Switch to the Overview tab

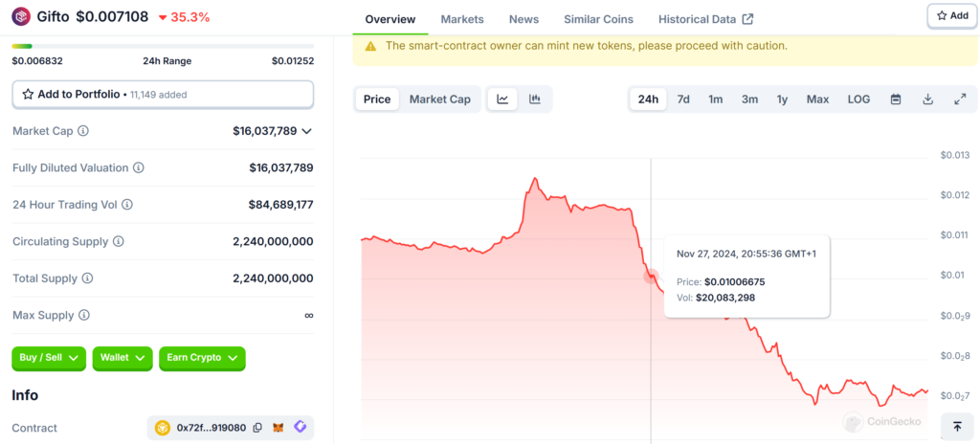pyautogui.click(x=390, y=19)
